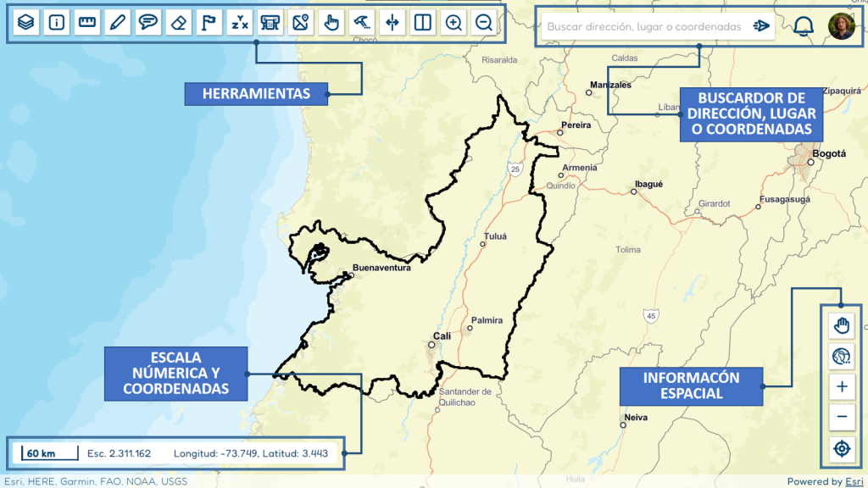Click the route 25 highway shield
This screenshot has height=488, width=868.
point(515,169)
